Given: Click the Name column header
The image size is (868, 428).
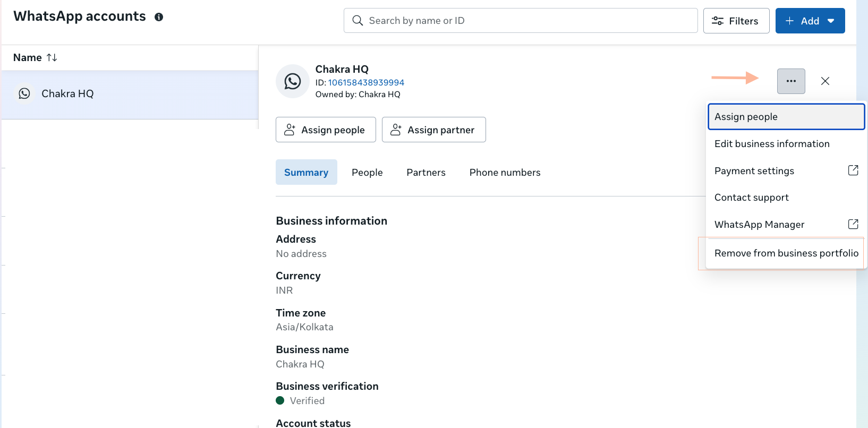Looking at the screenshot, I should pos(28,57).
